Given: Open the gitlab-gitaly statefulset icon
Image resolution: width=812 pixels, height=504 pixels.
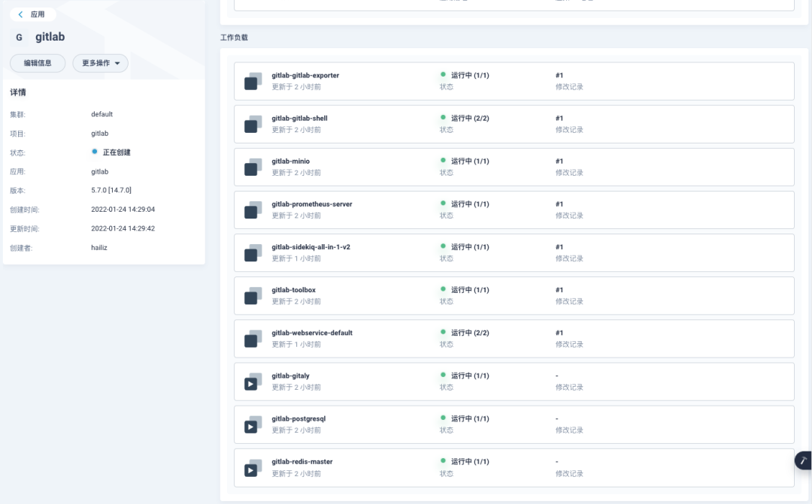Looking at the screenshot, I should [253, 382].
